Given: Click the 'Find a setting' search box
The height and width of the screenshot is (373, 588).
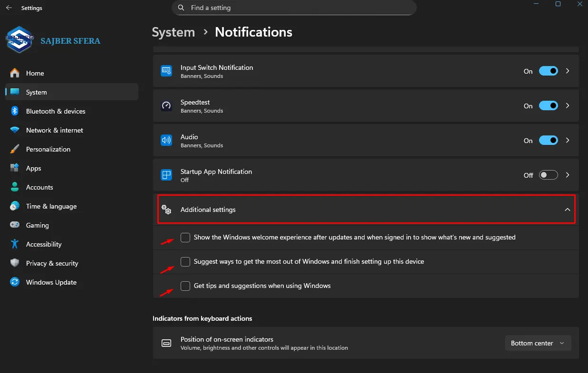Looking at the screenshot, I should (294, 8).
